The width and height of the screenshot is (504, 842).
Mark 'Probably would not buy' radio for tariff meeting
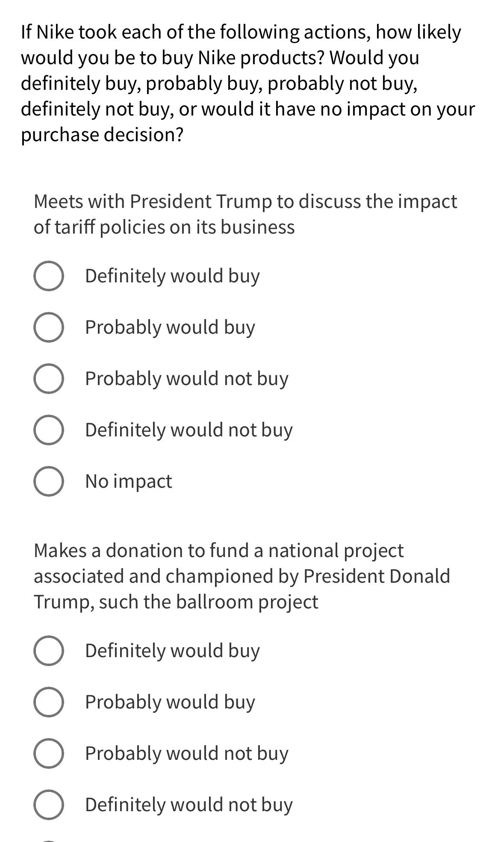49,379
